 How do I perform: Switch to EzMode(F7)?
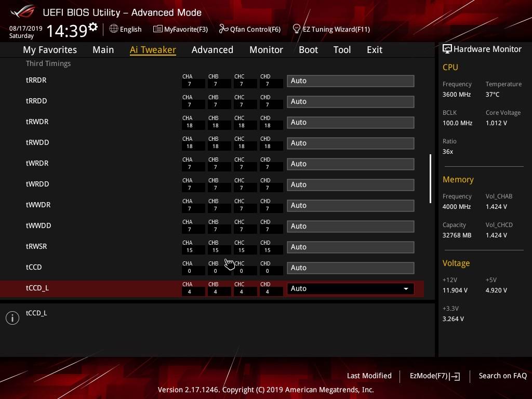click(429, 376)
